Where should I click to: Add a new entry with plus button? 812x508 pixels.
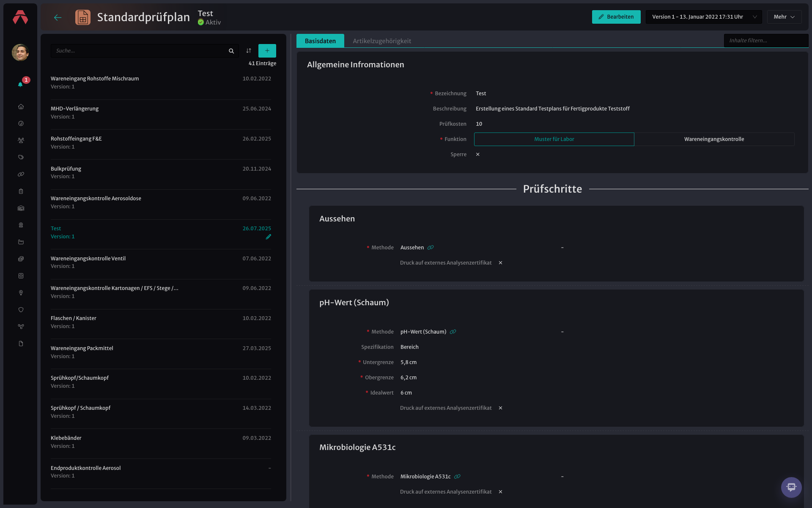pos(267,51)
